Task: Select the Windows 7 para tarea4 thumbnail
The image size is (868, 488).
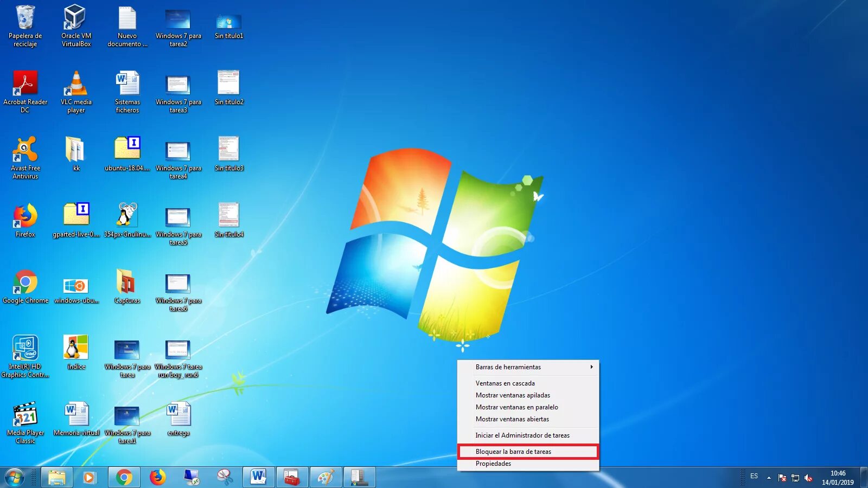Action: 178,152
